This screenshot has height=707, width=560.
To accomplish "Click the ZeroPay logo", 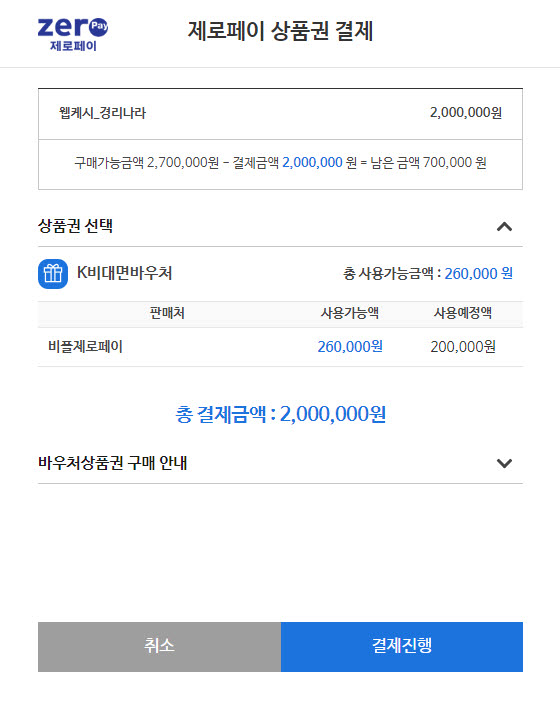I will 73,35.
